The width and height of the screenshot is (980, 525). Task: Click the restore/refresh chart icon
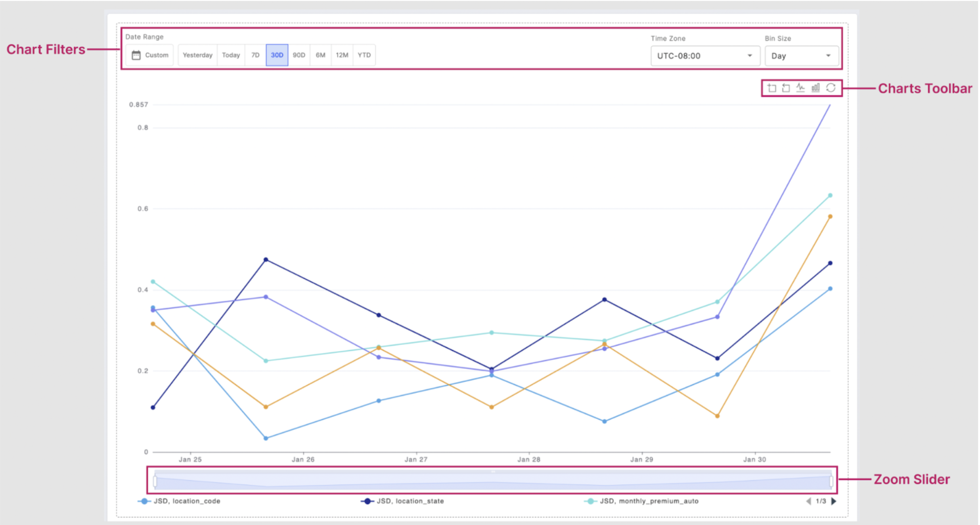831,88
